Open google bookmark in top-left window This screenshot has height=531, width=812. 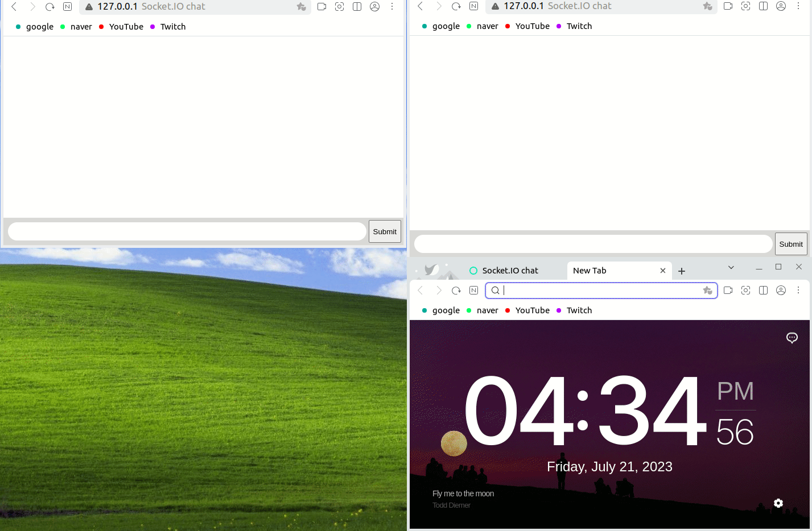click(x=35, y=27)
